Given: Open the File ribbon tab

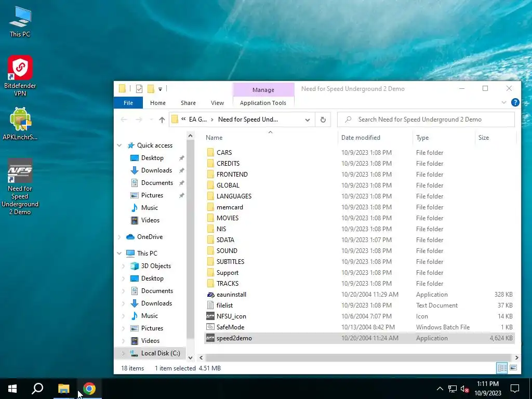Looking at the screenshot, I should 128,103.
